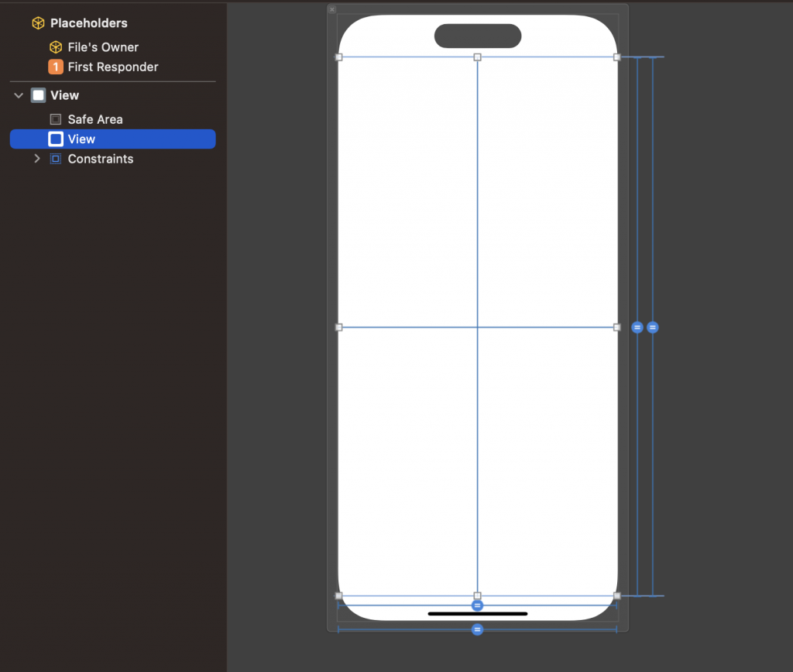Expand the Constraints disclosure chevron

[x=37, y=158]
